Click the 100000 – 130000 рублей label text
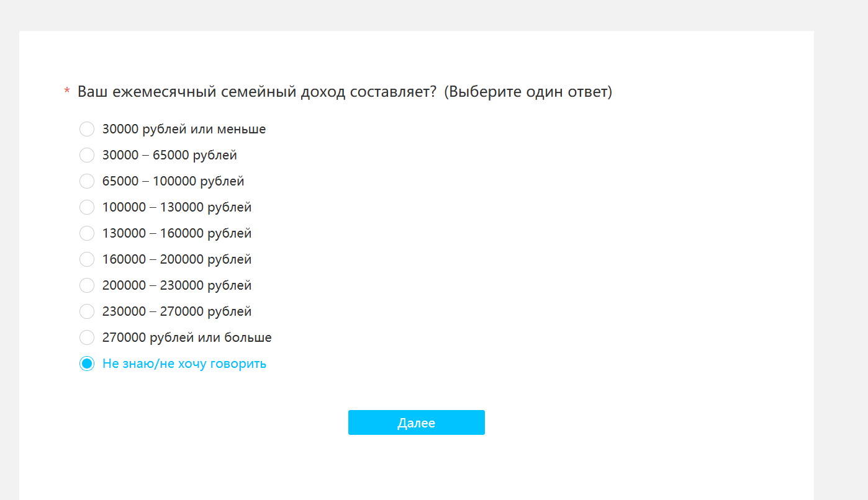This screenshot has height=500, width=868. (177, 207)
